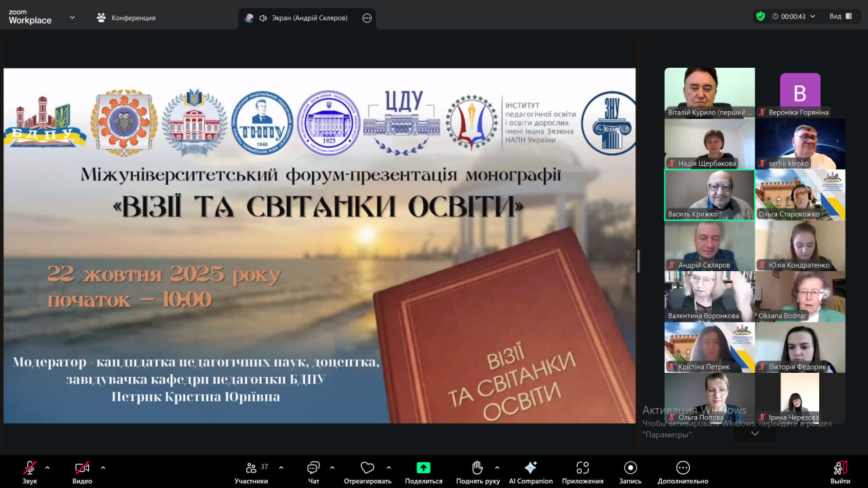This screenshot has width=868, height=488.
Task: Open the Дополнительно more options button
Action: coord(683,468)
